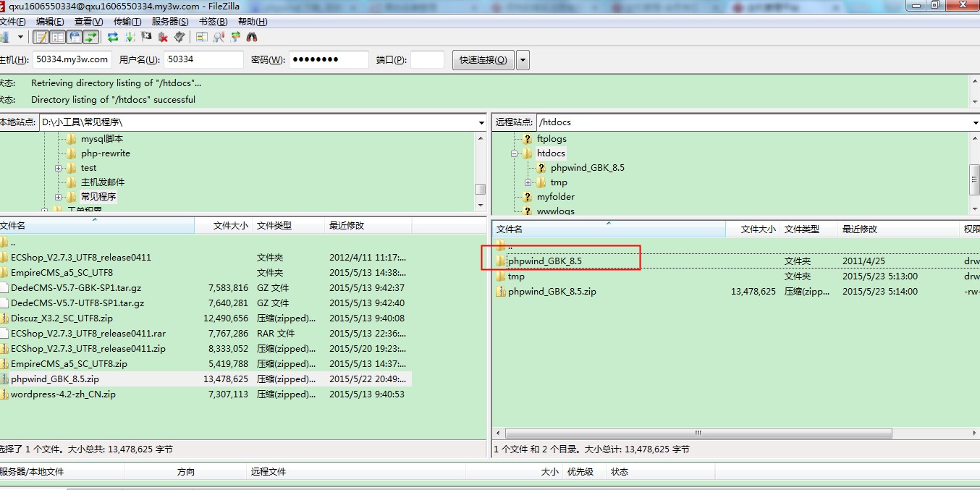980x490 pixels.
Task: Select myfolder in remote tree
Action: [x=556, y=197]
